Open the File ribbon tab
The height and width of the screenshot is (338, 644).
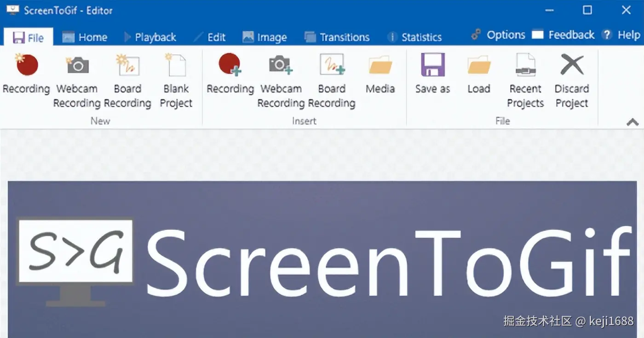click(29, 37)
